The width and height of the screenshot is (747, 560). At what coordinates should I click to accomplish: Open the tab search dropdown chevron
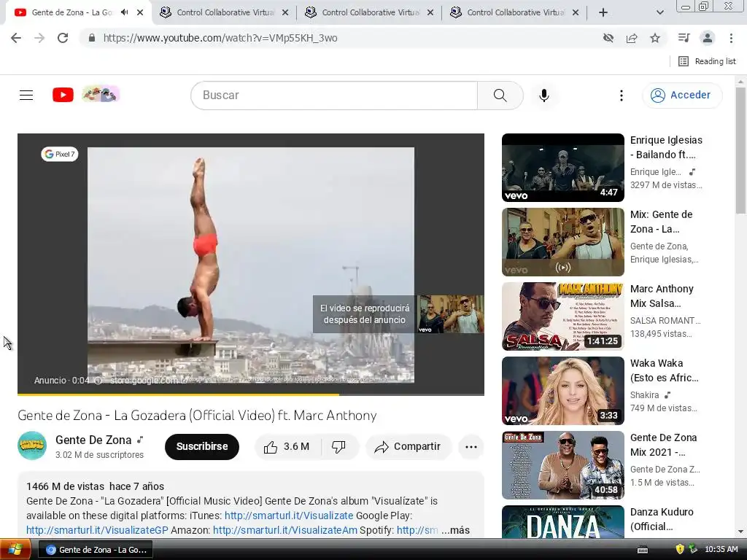659,13
